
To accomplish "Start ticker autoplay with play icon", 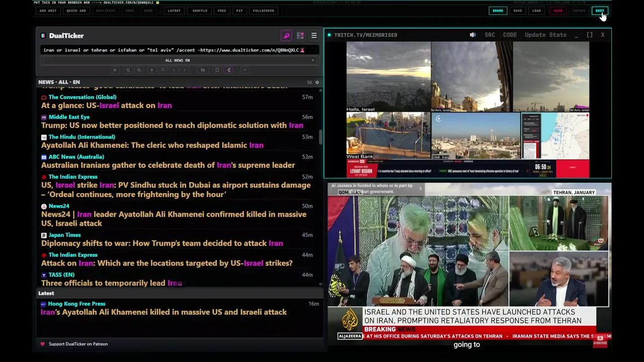I will tap(151, 70).
